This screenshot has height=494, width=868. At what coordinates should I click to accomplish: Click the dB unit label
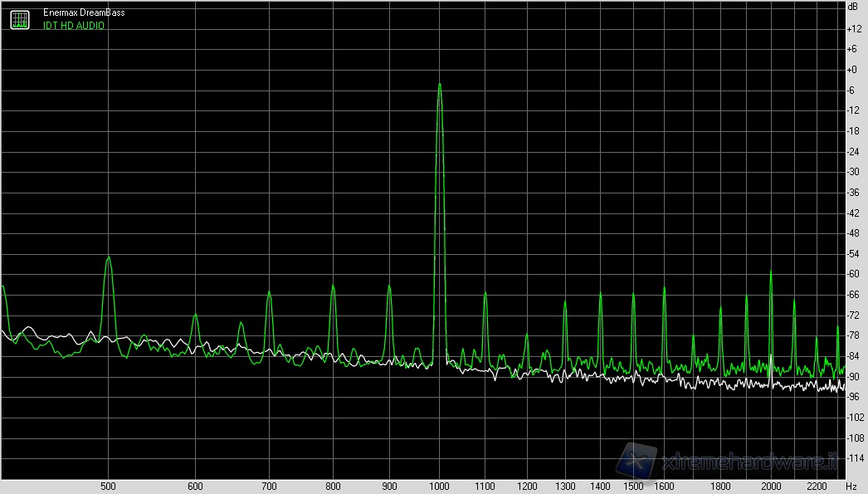point(852,7)
